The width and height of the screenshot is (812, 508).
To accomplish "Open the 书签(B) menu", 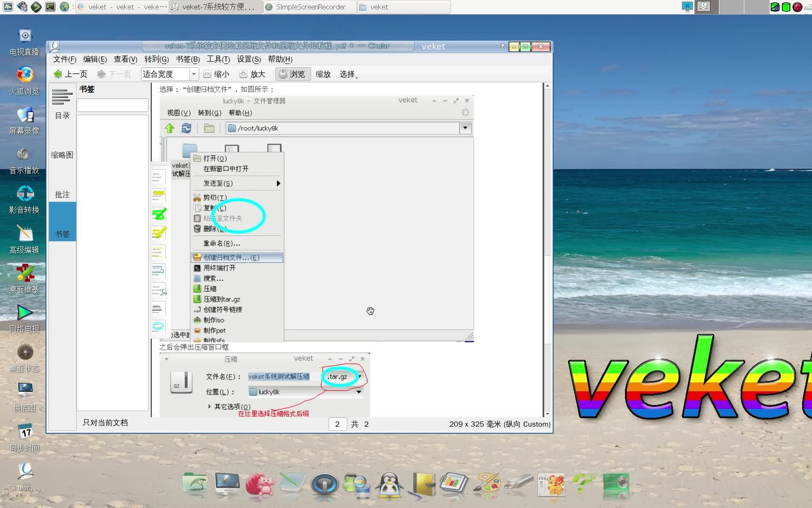I will [x=187, y=59].
